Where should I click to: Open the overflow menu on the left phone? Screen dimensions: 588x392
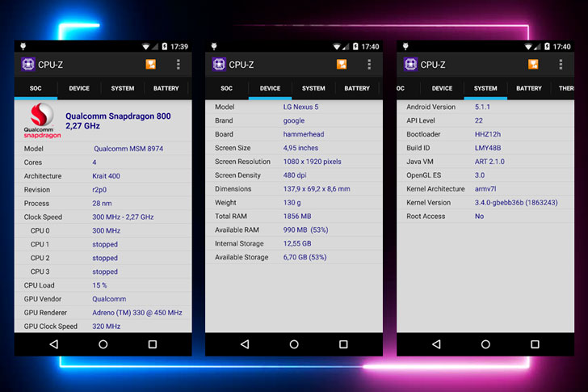pyautogui.click(x=178, y=65)
